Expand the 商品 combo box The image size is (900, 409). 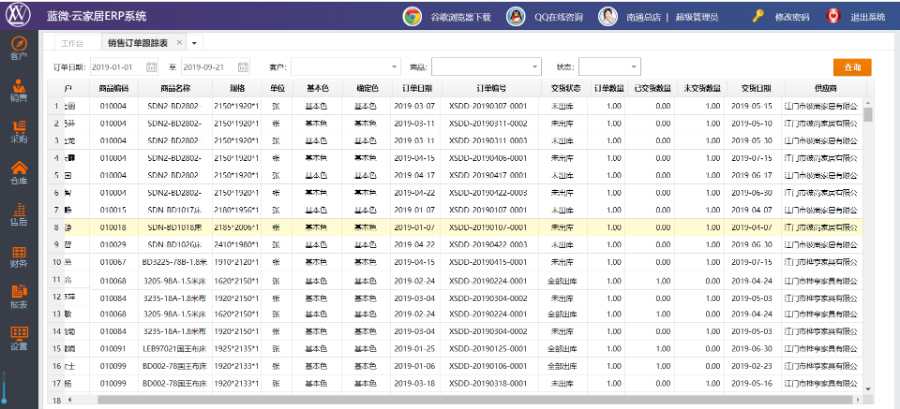coord(536,67)
